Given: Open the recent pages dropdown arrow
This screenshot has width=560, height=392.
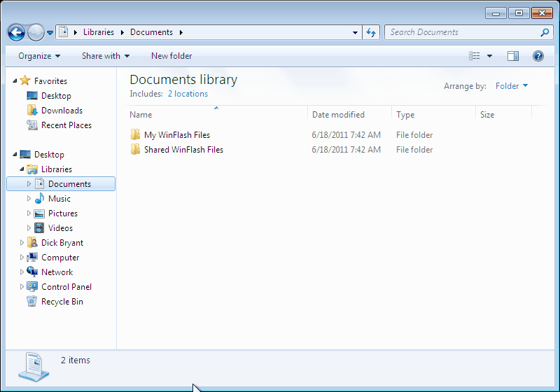Looking at the screenshot, I should click(x=50, y=33).
